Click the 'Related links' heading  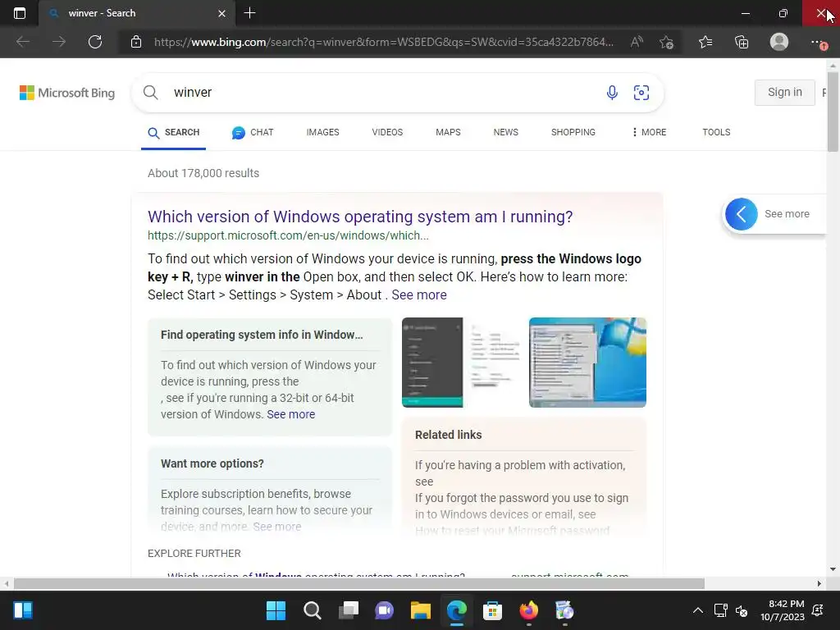coord(449,435)
